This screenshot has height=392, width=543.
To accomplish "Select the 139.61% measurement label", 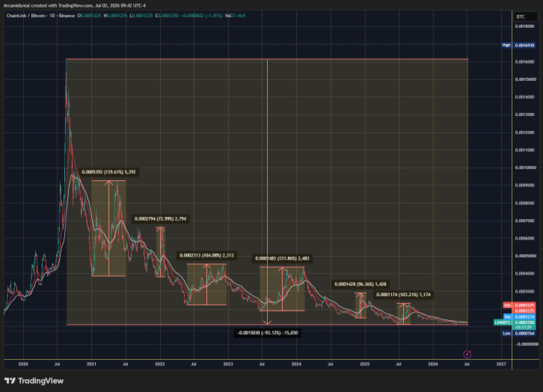I will [109, 172].
